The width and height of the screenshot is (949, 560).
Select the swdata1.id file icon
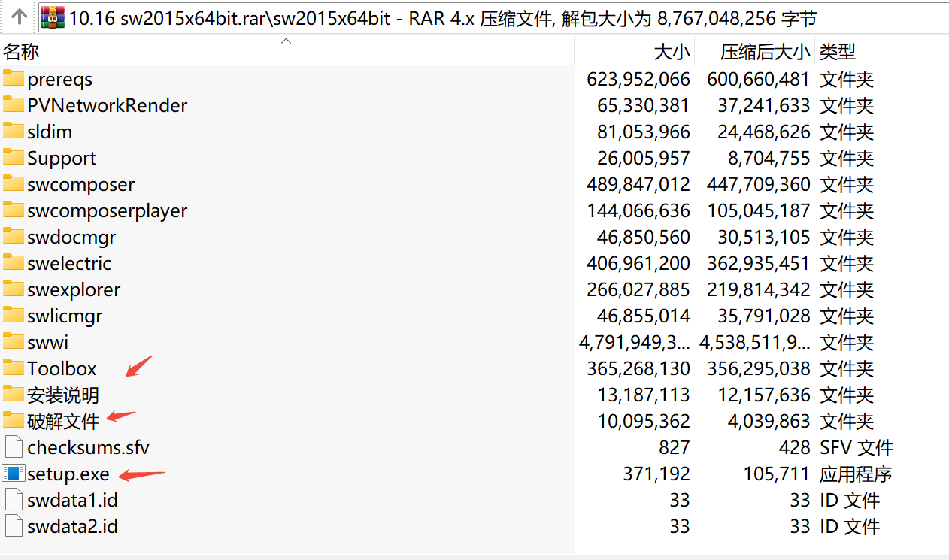(13, 500)
